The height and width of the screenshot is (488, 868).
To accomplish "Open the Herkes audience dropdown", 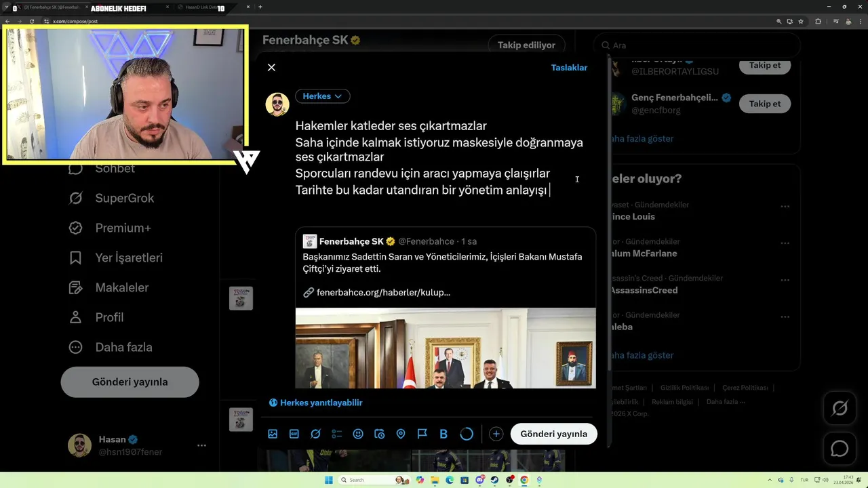I will click(323, 96).
